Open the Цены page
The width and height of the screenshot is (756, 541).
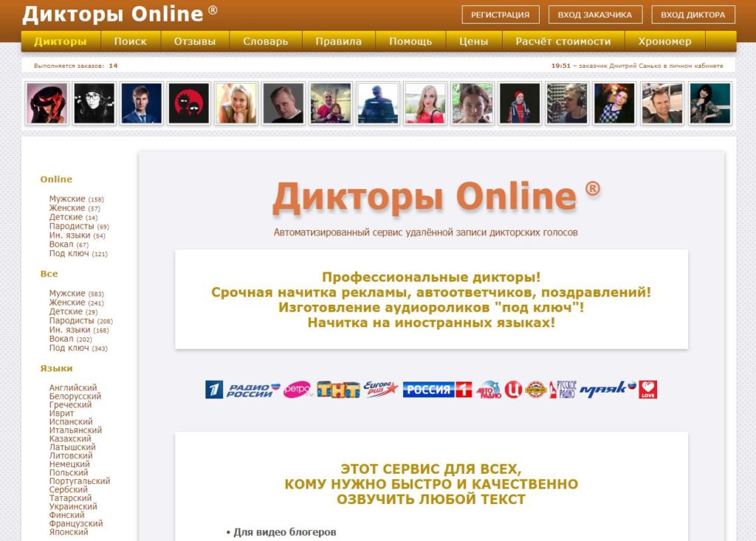(x=473, y=41)
